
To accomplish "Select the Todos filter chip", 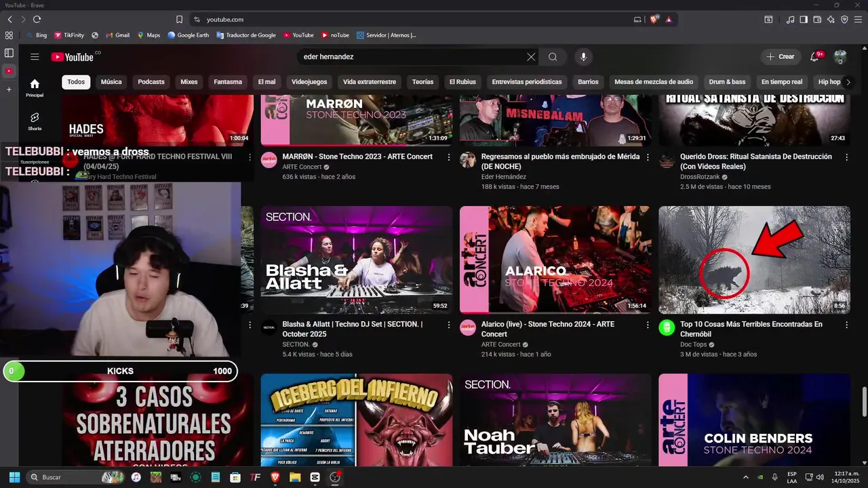I will point(76,82).
